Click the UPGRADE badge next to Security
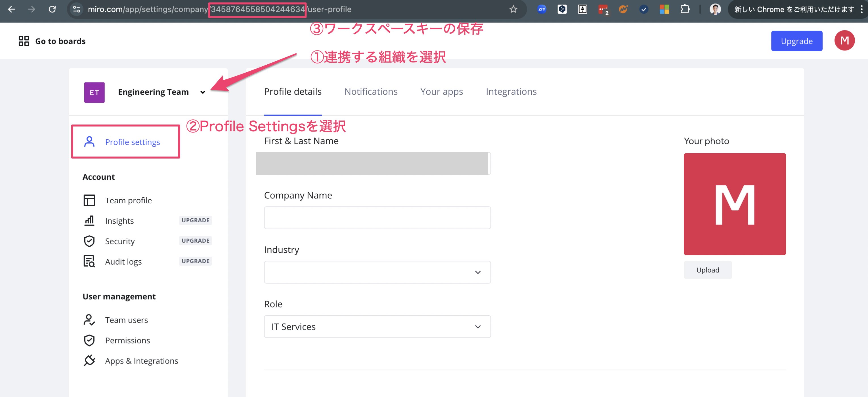The height and width of the screenshot is (397, 868). pos(196,241)
